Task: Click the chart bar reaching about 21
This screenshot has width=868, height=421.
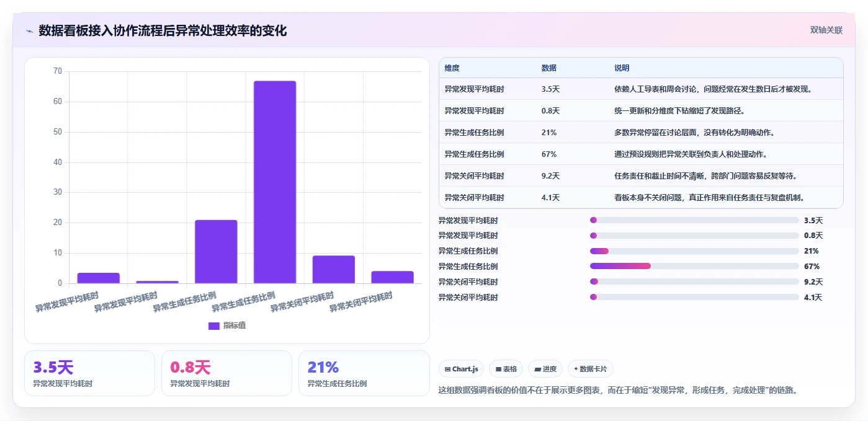Action: point(216,252)
